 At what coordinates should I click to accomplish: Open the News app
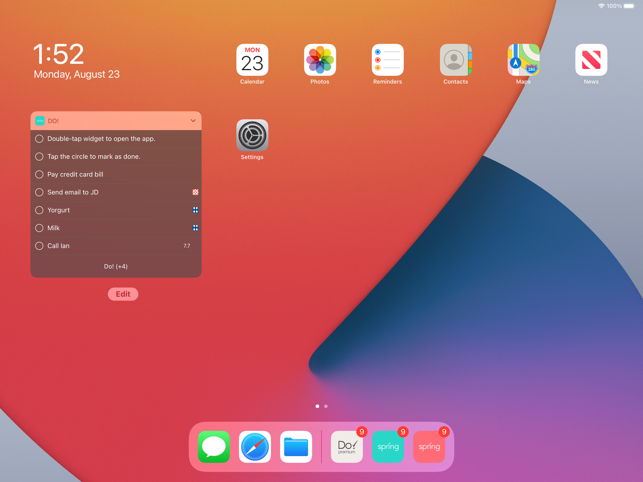(591, 60)
